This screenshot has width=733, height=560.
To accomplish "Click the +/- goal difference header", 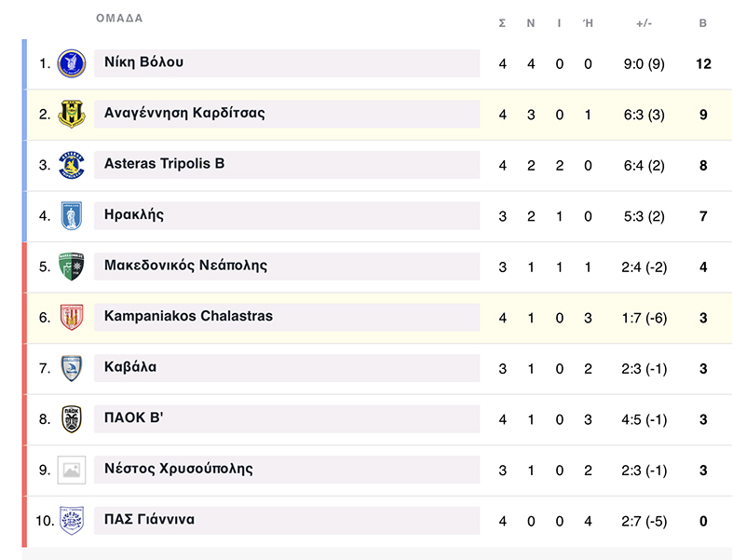I will click(x=644, y=23).
